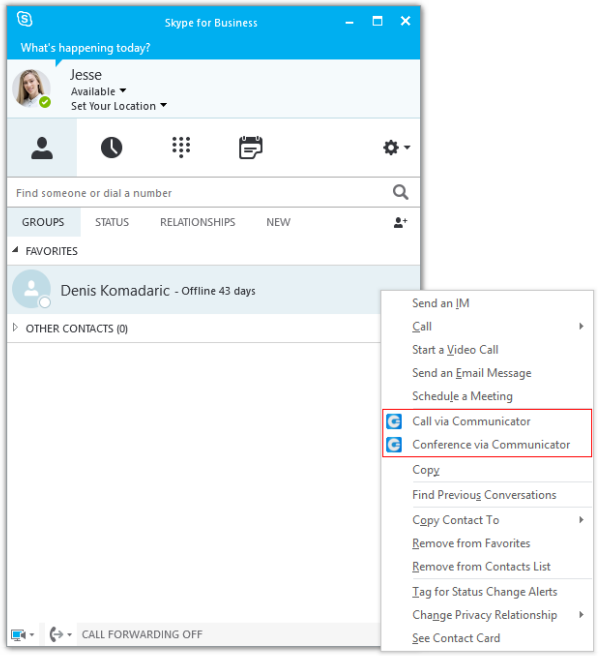The image size is (600, 656).
Task: Maximize the Skype for Business window
Action: tap(377, 21)
